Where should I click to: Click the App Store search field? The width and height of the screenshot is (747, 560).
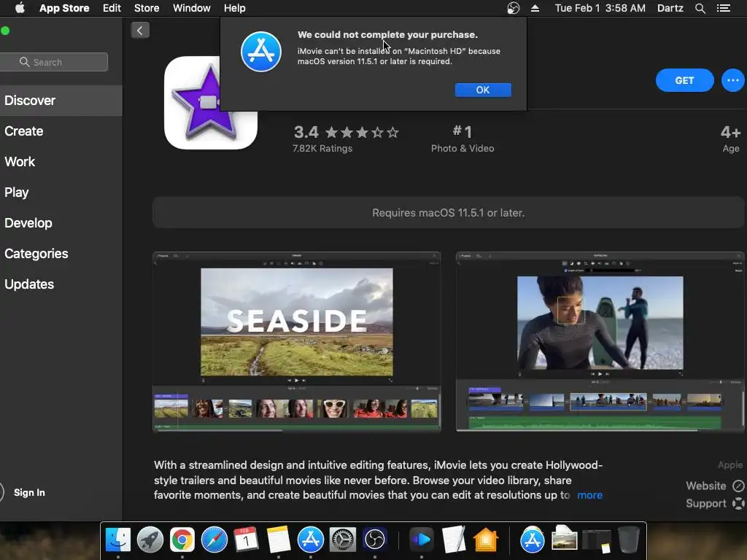pos(54,62)
